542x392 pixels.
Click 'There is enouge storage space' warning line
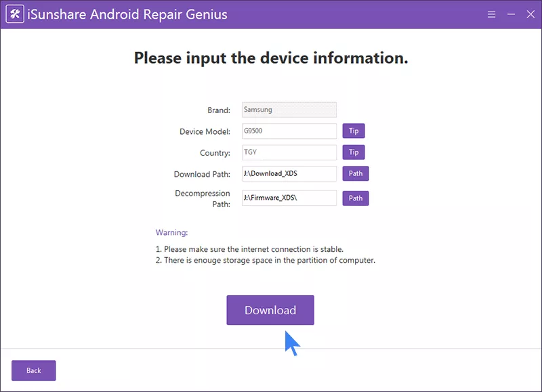pyautogui.click(x=266, y=260)
